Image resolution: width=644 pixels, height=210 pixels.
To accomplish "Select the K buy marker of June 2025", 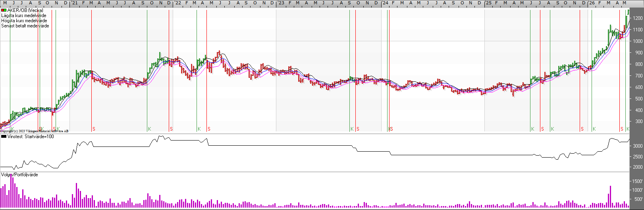I will pyautogui.click(x=532, y=129).
